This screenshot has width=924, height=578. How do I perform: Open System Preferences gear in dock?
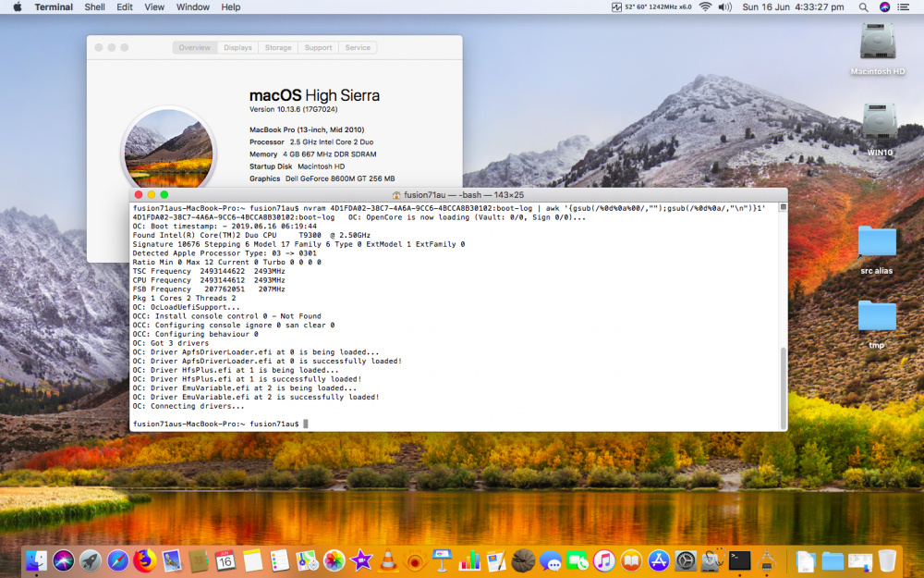coord(686,560)
